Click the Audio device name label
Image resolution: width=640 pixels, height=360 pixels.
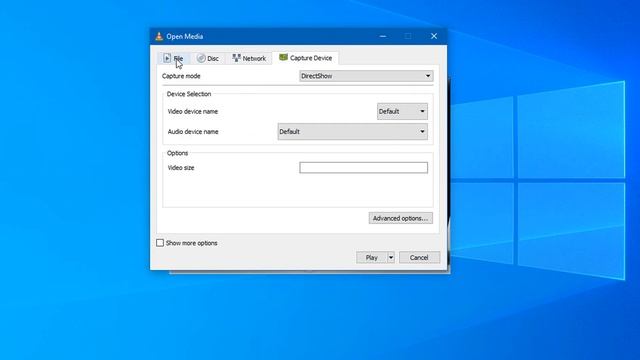click(193, 131)
